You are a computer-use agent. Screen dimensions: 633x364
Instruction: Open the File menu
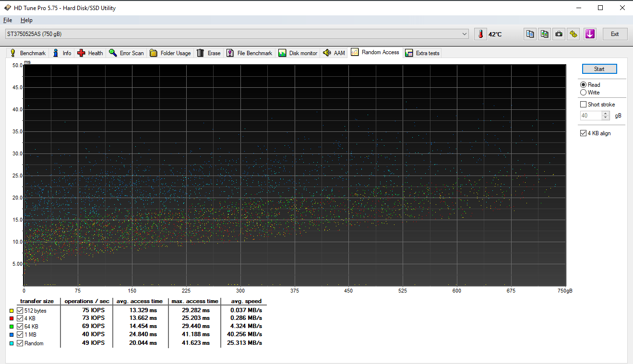(x=7, y=20)
